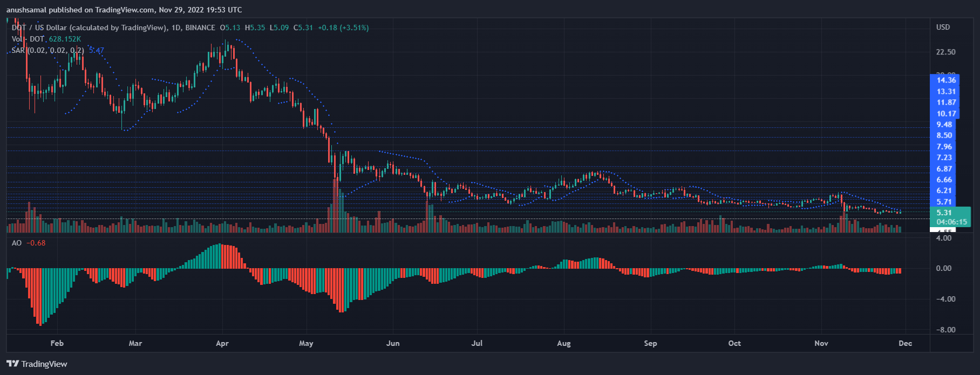Screen dimensions: 980x375
Task: Open the Vol · DOT indicator legend
Action: pyautogui.click(x=28, y=39)
